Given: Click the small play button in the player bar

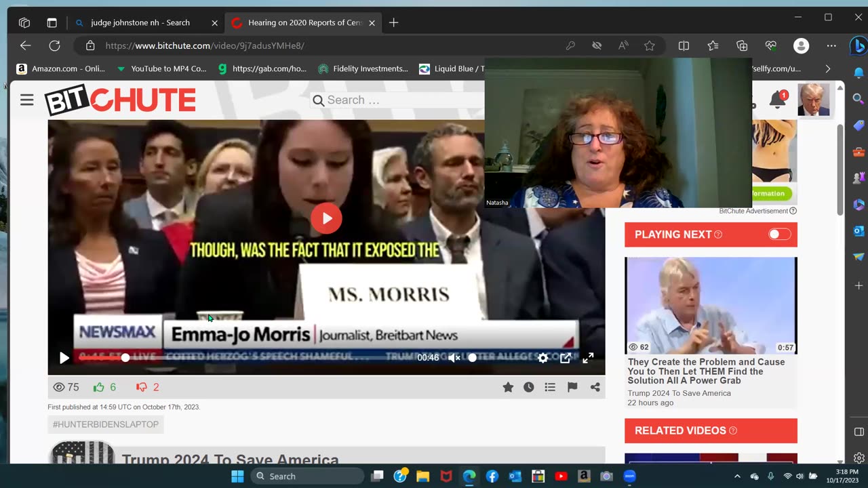Looking at the screenshot, I should [64, 358].
